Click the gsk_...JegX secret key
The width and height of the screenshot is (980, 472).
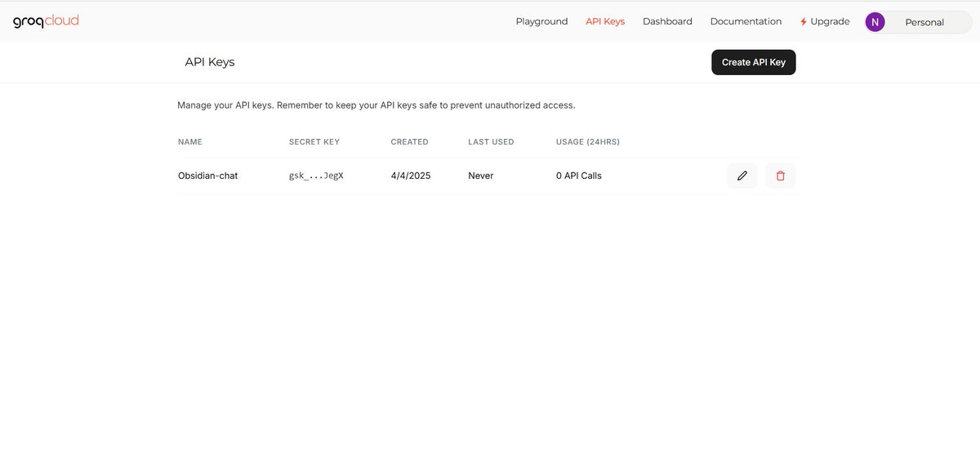(x=316, y=176)
